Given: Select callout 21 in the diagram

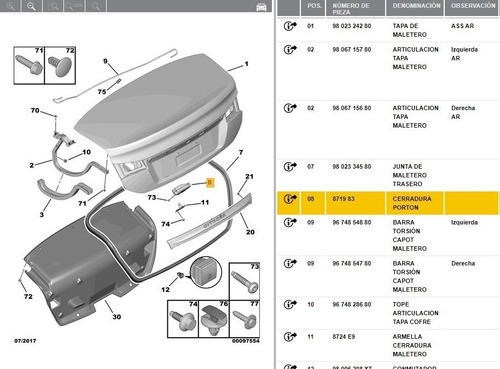Looking at the screenshot, I should point(249,176).
